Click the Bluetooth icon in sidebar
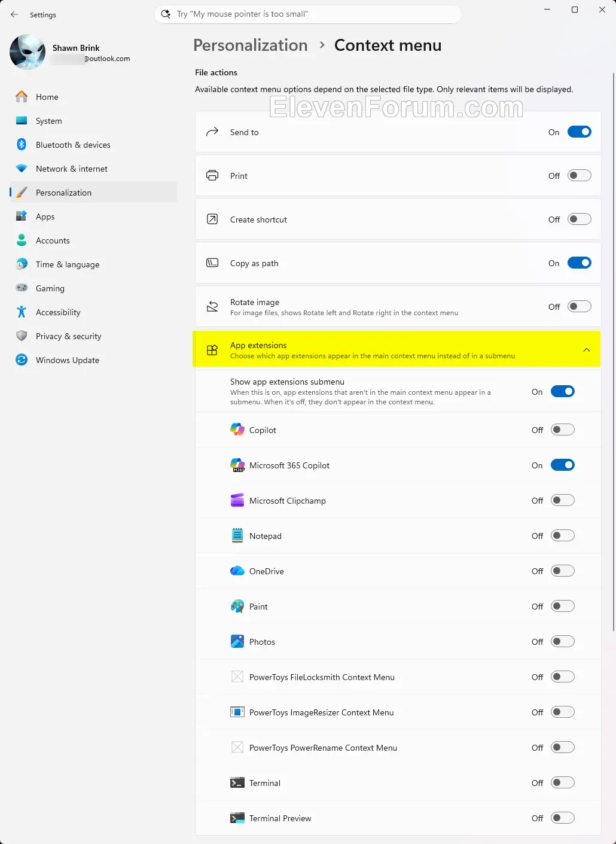This screenshot has width=616, height=844. pos(22,144)
